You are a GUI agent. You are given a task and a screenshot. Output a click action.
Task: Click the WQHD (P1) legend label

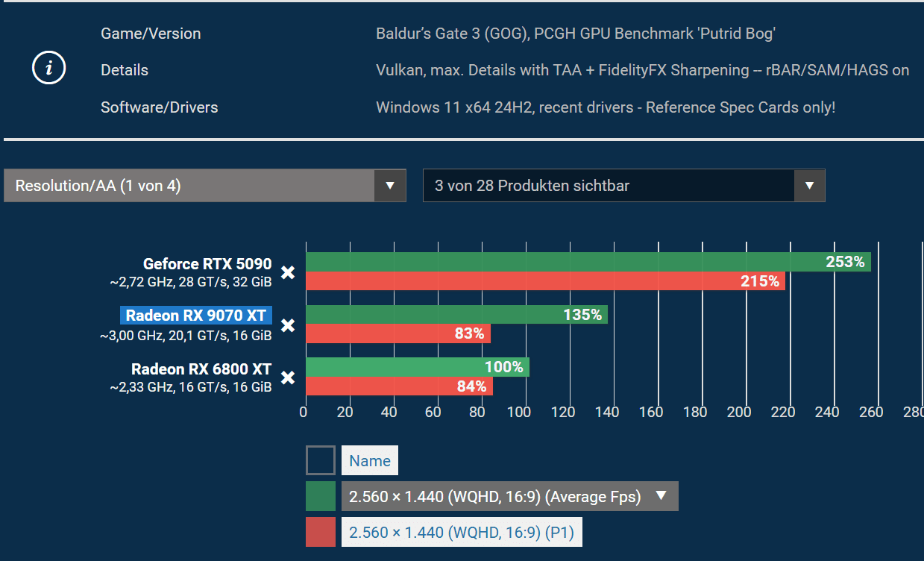click(462, 533)
